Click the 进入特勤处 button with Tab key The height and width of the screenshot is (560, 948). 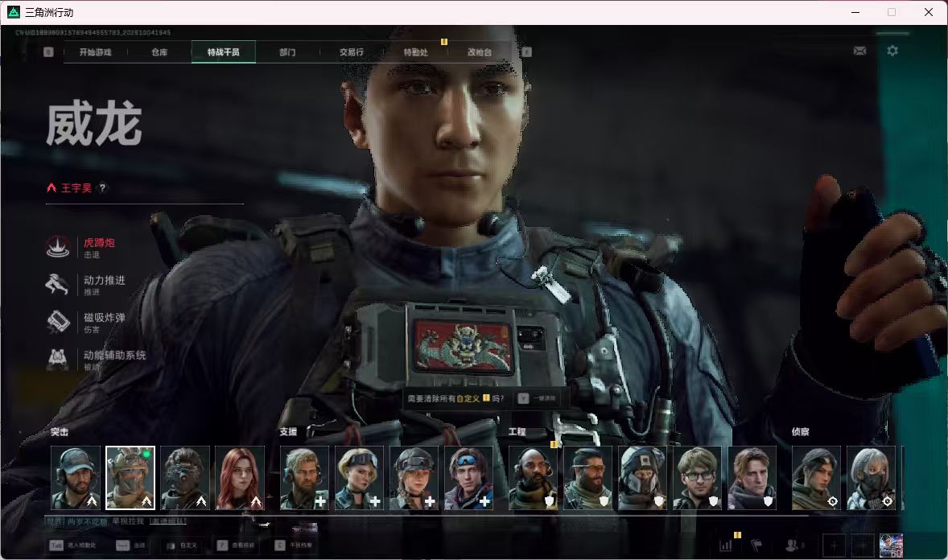point(72,546)
